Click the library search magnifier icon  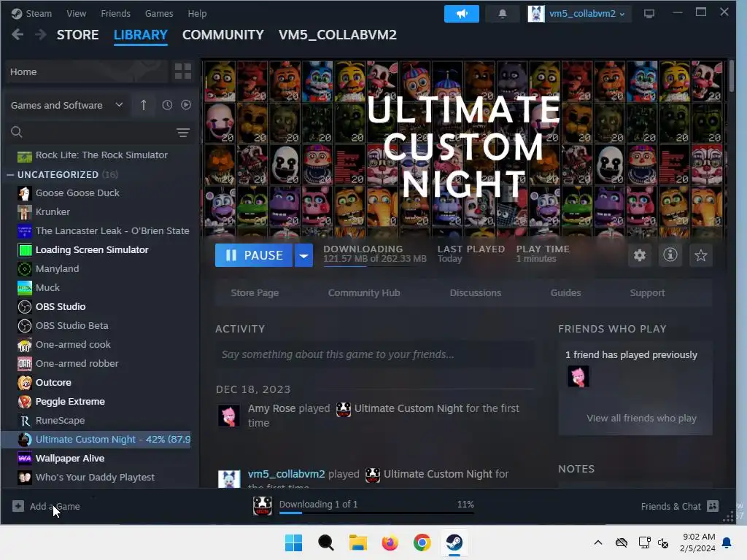coord(17,132)
